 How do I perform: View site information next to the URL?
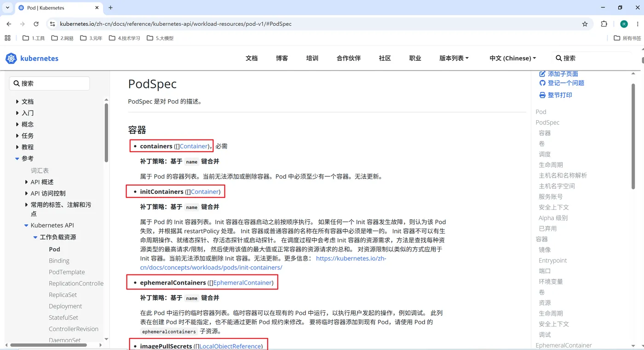coord(52,24)
